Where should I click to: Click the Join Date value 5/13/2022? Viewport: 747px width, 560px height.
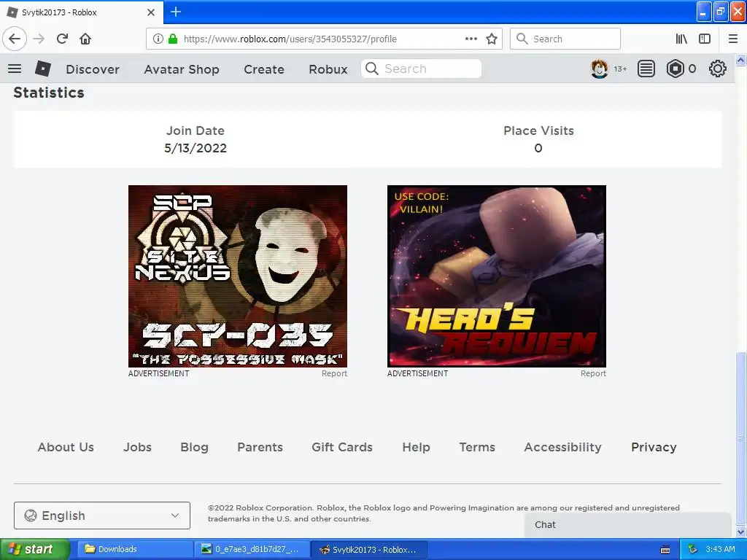coord(196,148)
